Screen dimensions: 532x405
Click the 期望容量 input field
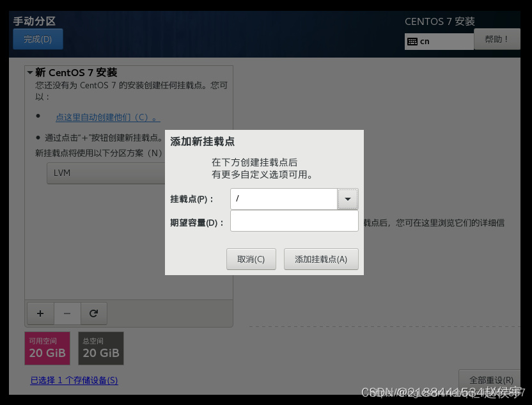(294, 221)
